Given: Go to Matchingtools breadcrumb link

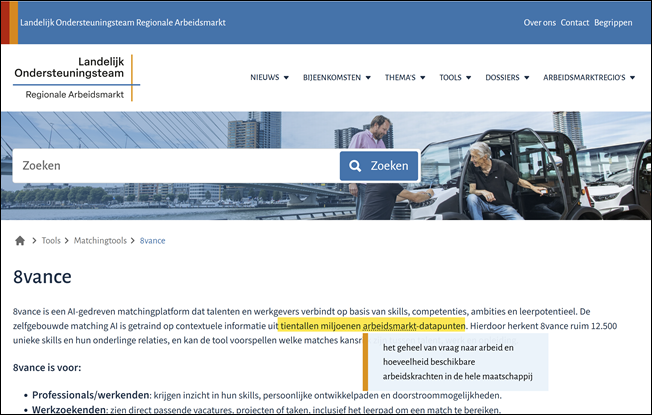Looking at the screenshot, I should pos(100,240).
